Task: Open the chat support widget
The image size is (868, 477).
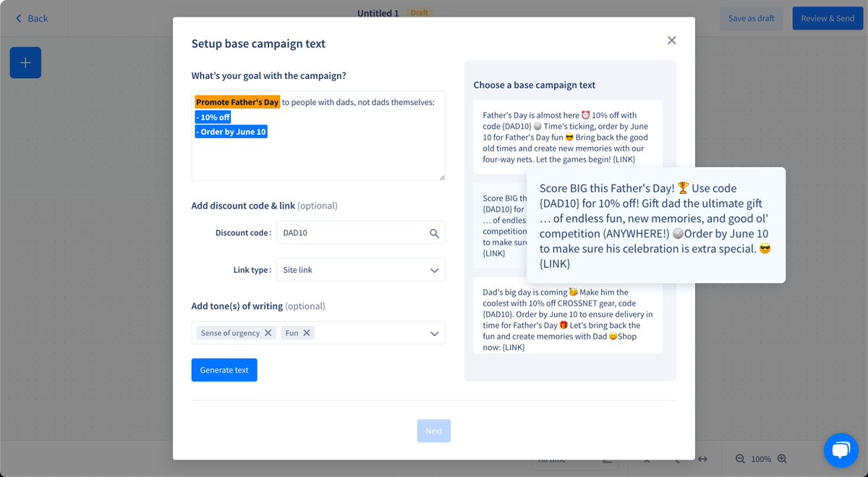Action: tap(841, 450)
